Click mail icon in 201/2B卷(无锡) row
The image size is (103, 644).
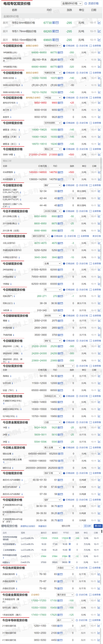62,216
